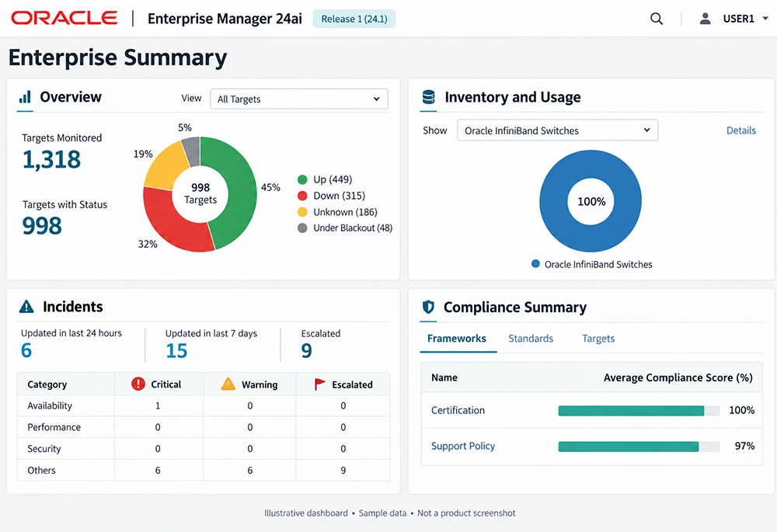Click the red Critical column icon

tap(138, 384)
